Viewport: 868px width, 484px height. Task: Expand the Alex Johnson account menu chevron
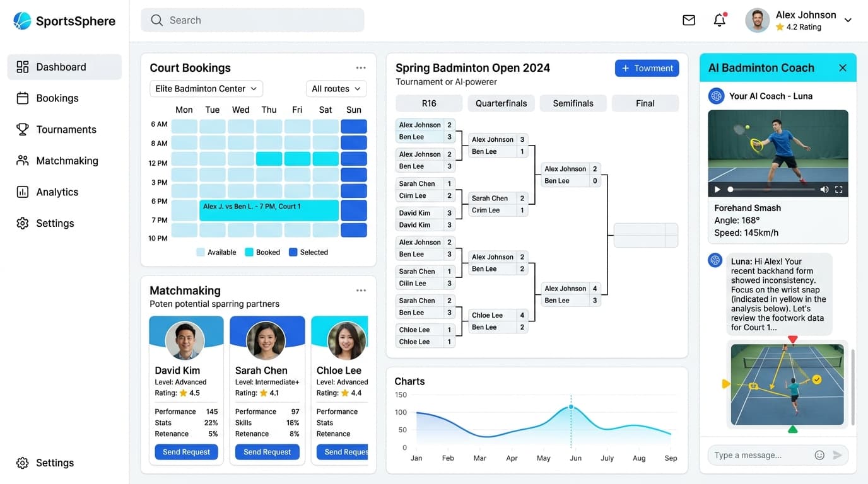tap(848, 20)
